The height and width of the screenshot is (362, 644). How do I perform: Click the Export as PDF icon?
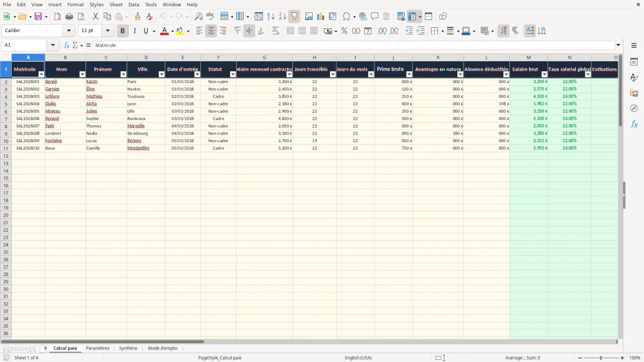point(57,17)
